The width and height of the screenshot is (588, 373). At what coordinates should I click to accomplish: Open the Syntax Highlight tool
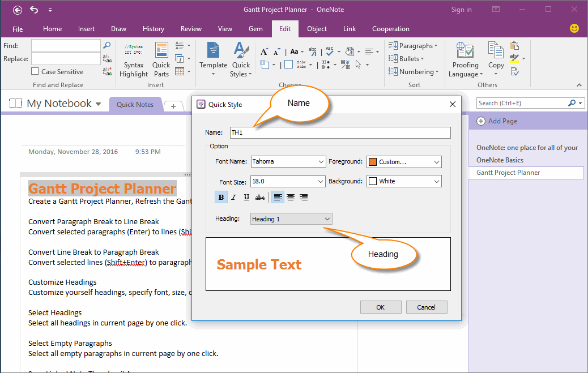(x=134, y=60)
